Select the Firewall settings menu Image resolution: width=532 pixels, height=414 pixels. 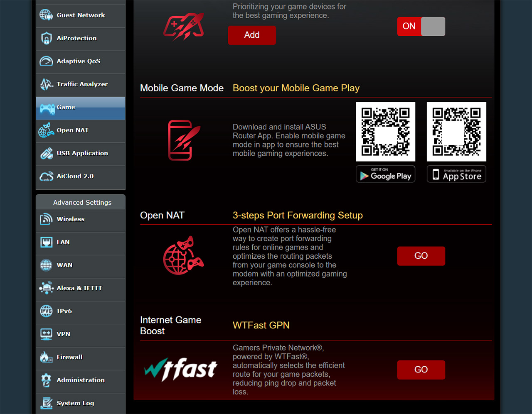pyautogui.click(x=81, y=358)
